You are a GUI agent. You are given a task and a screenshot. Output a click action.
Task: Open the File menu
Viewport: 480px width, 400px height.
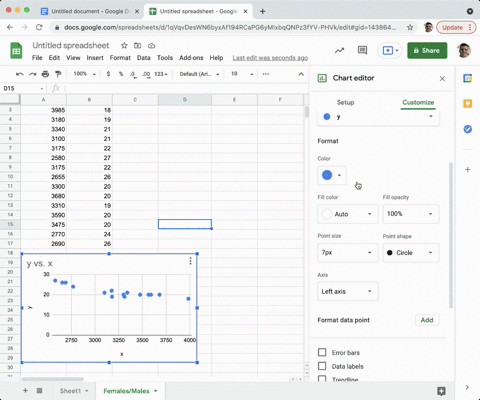(37, 58)
